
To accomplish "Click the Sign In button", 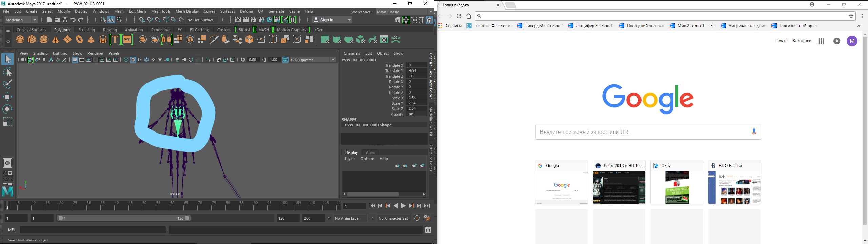I will (x=332, y=20).
